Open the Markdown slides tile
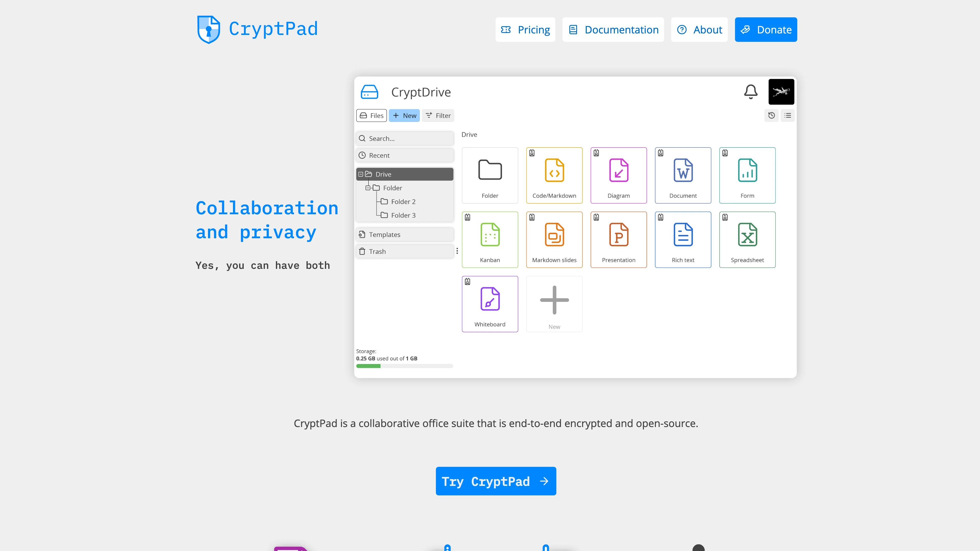 554,240
